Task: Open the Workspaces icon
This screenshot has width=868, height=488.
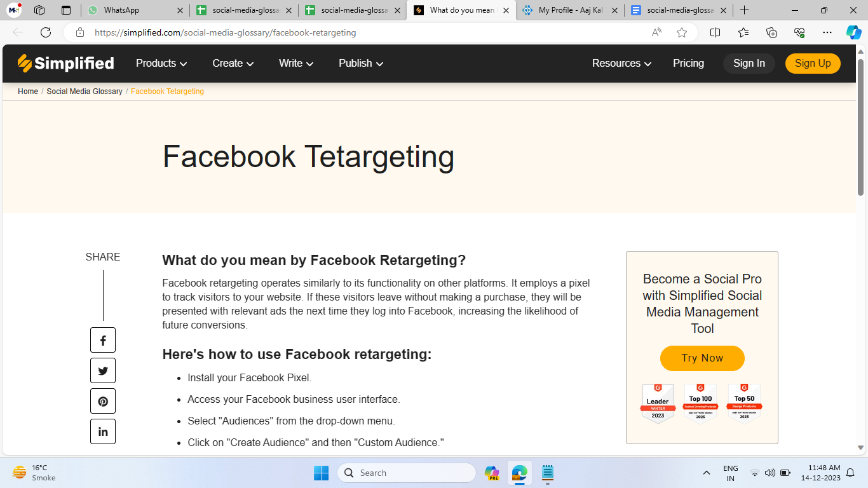Action: coord(39,10)
